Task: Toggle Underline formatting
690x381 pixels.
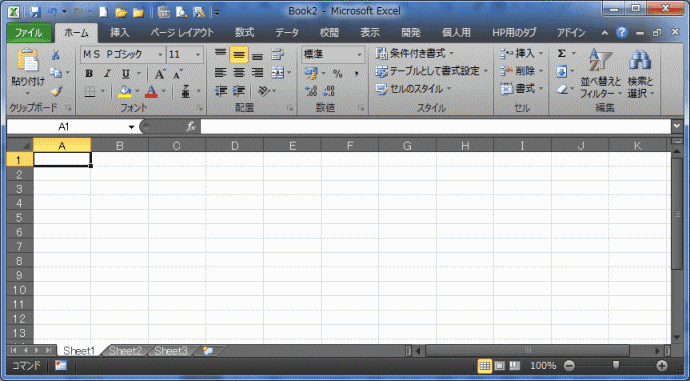Action: click(x=126, y=73)
